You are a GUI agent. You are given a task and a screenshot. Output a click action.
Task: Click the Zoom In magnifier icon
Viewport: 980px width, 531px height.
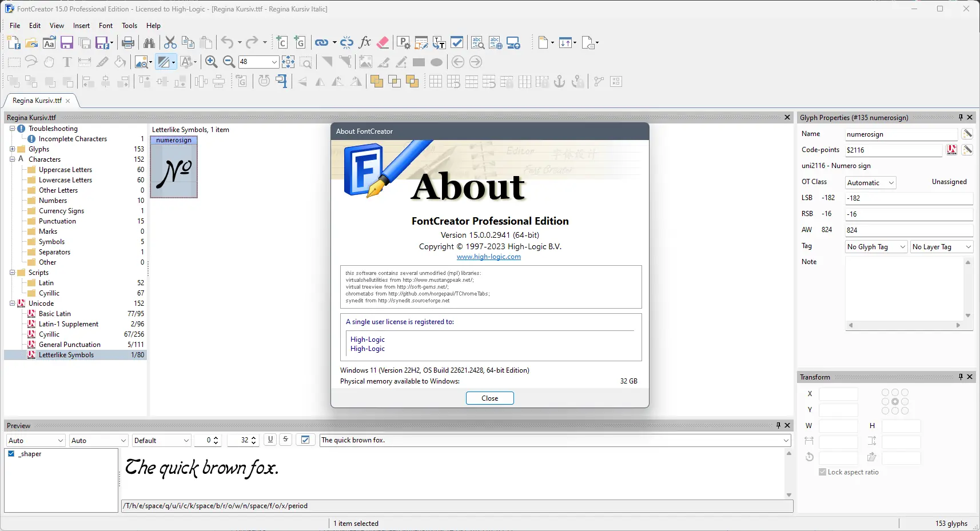coord(211,62)
